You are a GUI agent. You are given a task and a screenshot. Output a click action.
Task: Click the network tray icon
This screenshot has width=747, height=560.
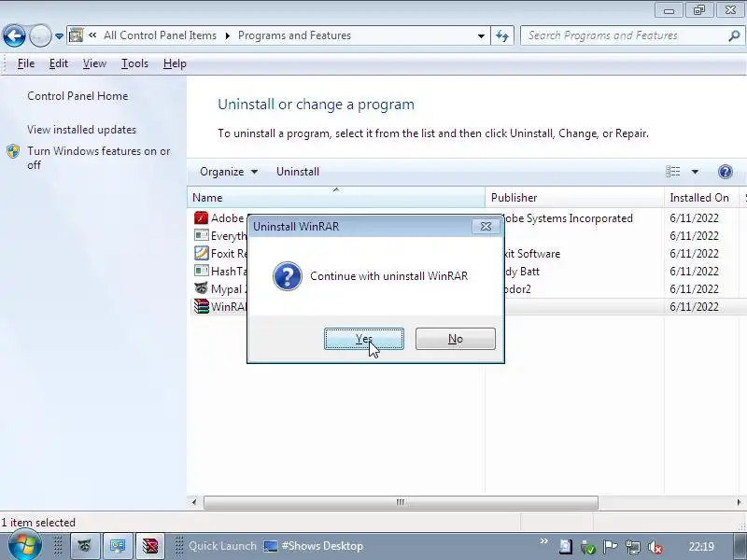(x=632, y=547)
